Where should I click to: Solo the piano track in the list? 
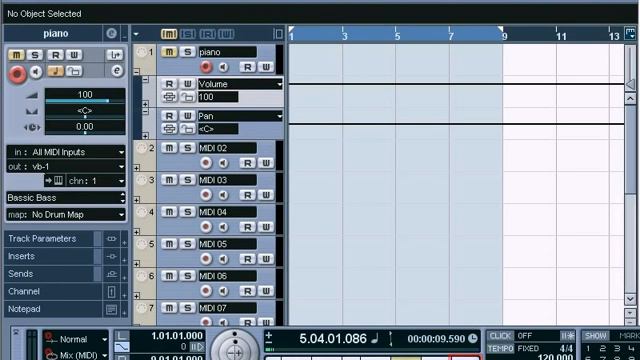pos(187,52)
